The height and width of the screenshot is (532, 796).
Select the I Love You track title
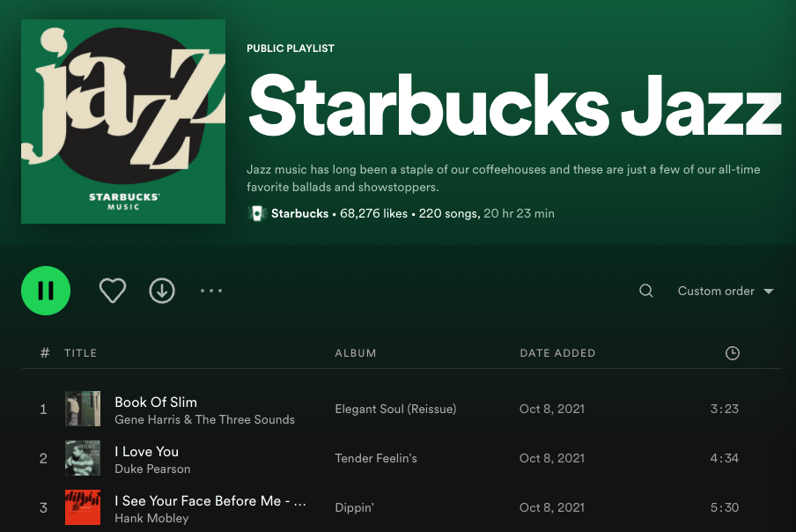[x=147, y=451]
